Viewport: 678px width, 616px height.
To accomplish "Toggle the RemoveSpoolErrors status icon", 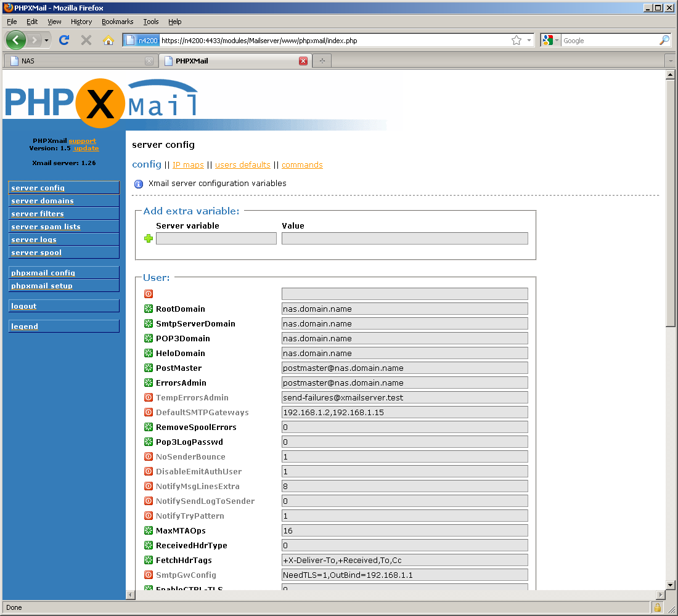I will pos(149,427).
